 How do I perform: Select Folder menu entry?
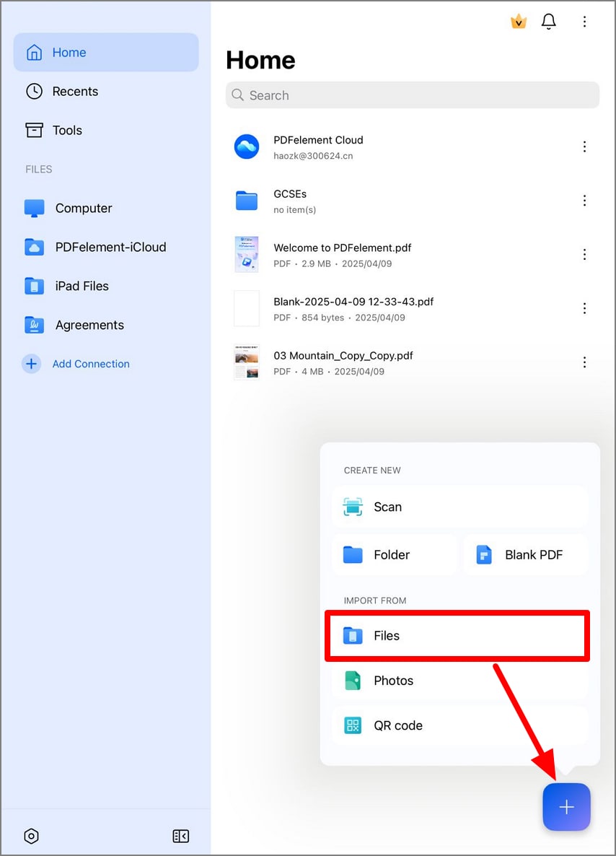[x=394, y=554]
